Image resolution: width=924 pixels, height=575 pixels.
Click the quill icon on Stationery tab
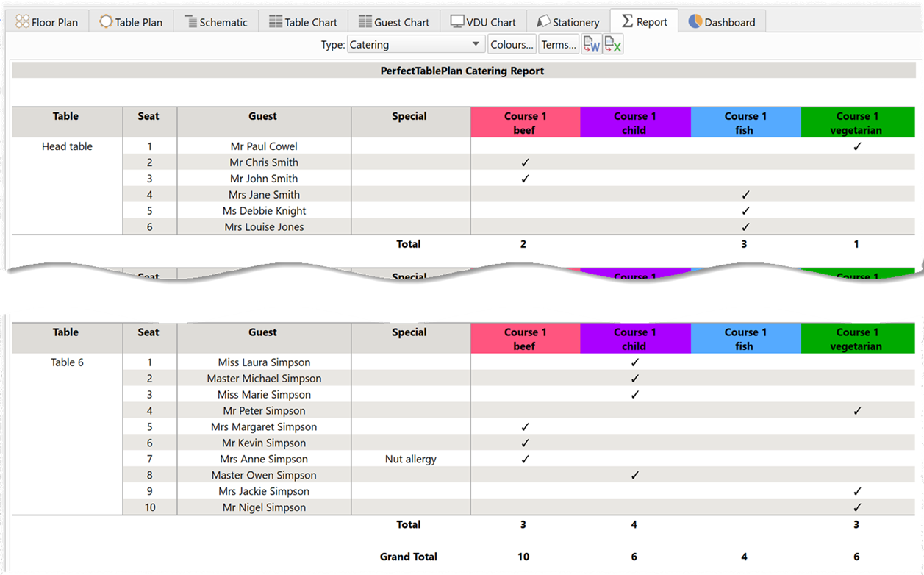tap(543, 22)
